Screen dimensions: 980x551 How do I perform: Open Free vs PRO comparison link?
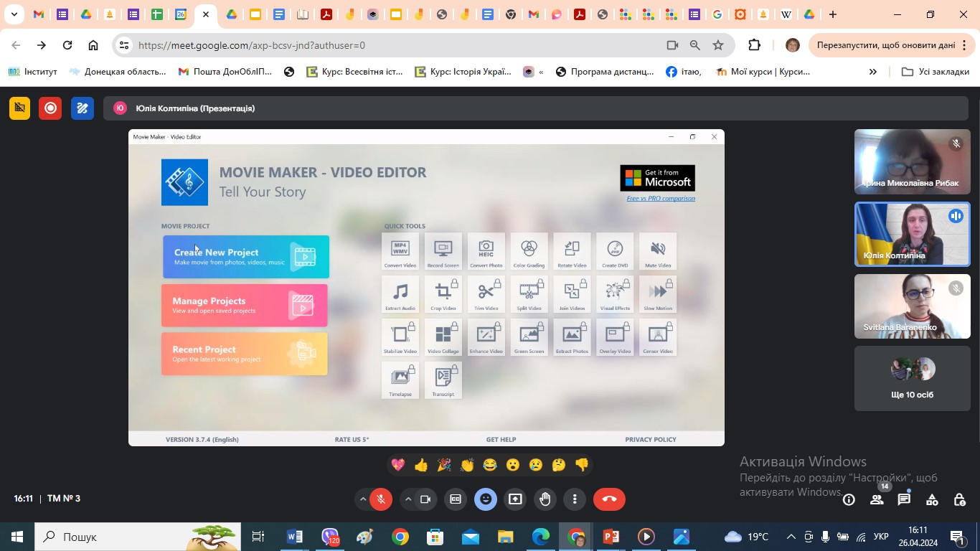(661, 199)
